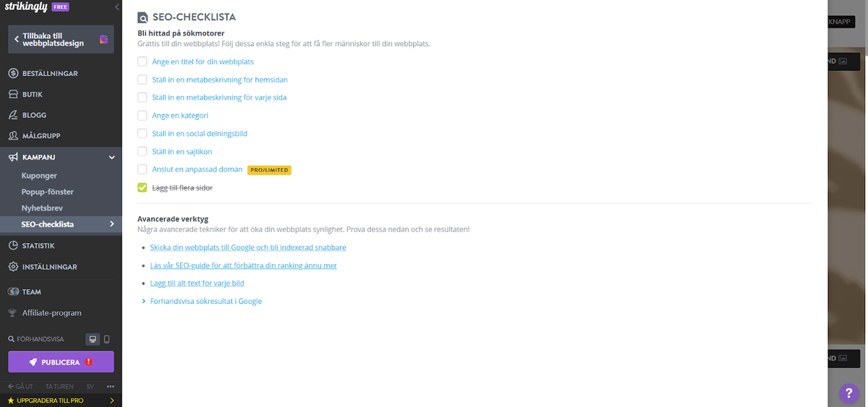The height and width of the screenshot is (407, 868).
Task: Click the purple help question mark
Action: click(848, 393)
